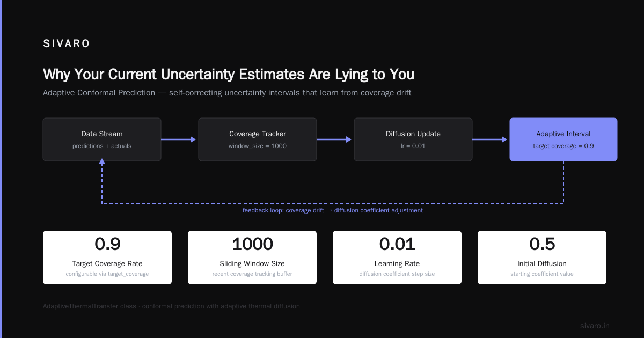Click the main headline about uncertainty estimates
The height and width of the screenshot is (338, 644).
coord(229,74)
